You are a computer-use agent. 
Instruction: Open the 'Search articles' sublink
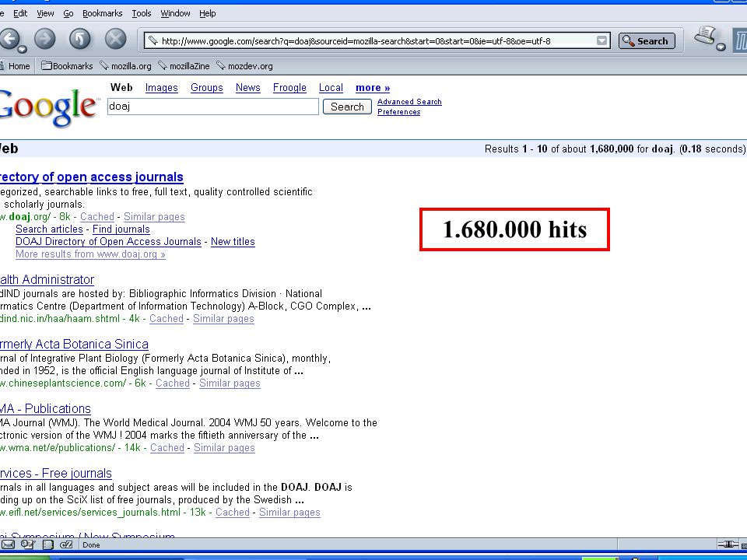pos(49,229)
